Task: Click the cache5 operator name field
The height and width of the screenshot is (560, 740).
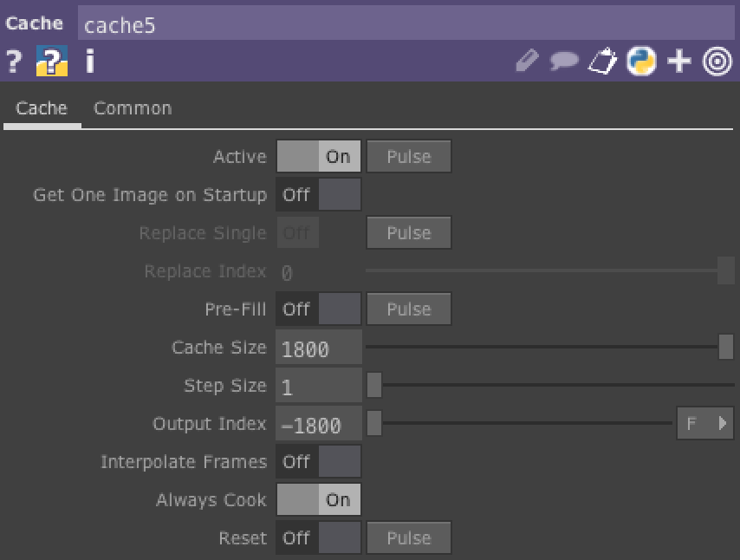Action: click(406, 24)
